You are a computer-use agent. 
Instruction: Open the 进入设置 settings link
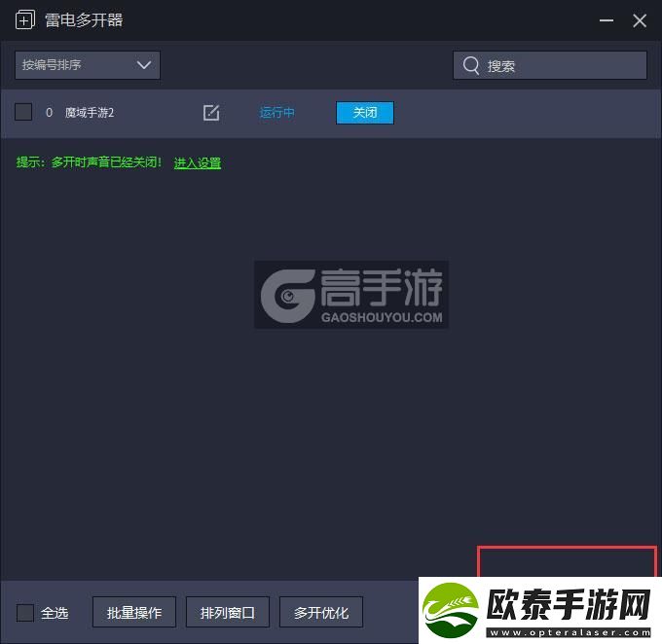coord(198,162)
